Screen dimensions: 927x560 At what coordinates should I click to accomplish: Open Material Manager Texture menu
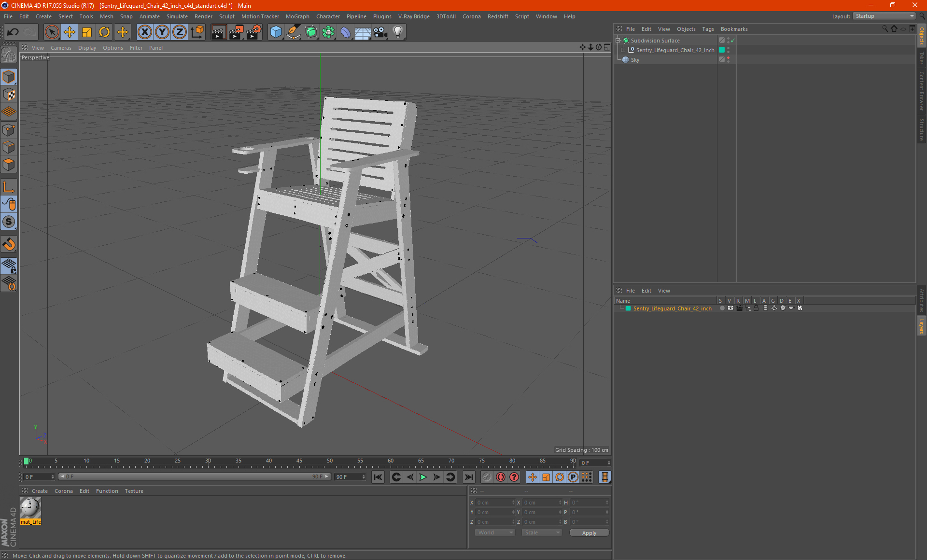pos(134,491)
